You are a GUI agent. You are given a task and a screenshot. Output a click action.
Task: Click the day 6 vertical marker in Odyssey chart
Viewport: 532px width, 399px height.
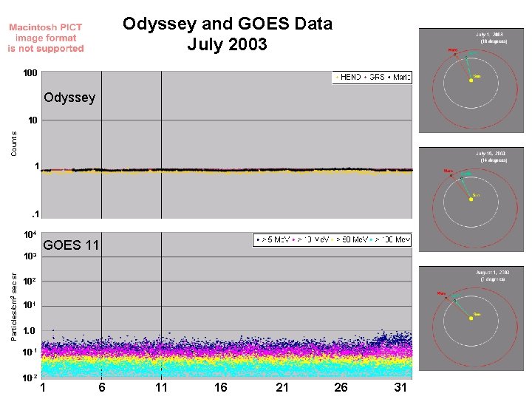coord(101,145)
